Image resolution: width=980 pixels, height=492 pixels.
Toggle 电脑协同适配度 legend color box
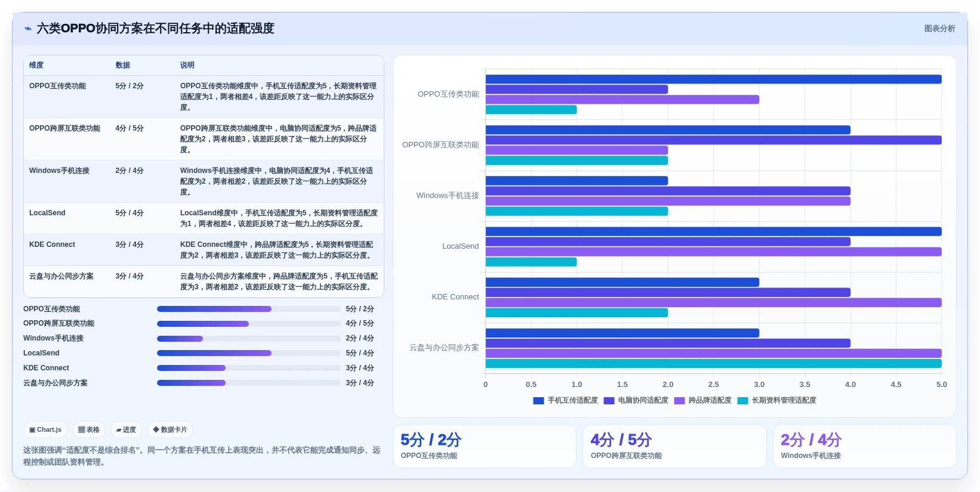(x=609, y=401)
